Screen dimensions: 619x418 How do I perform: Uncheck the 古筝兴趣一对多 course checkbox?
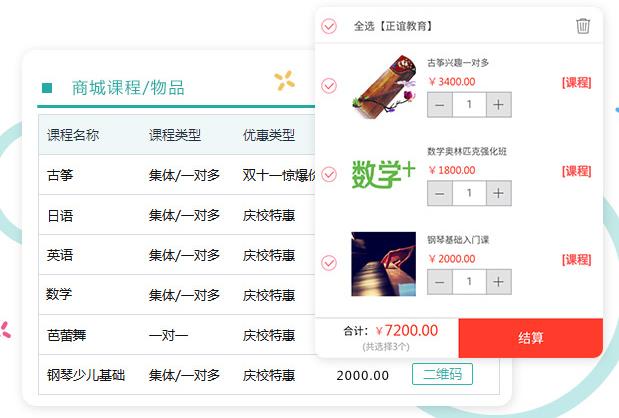pyautogui.click(x=329, y=86)
